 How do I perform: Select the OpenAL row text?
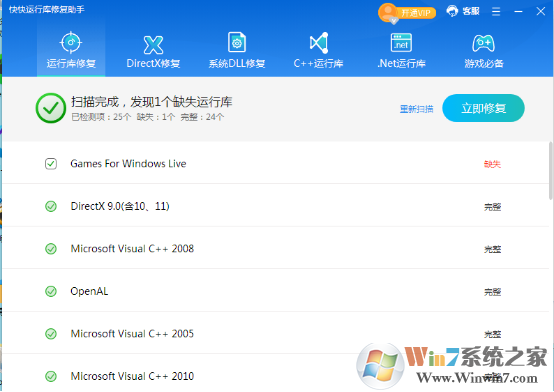[x=89, y=291]
